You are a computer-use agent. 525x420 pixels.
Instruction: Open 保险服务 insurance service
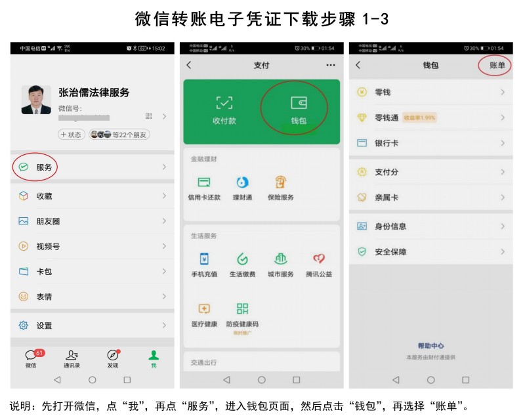click(281, 188)
